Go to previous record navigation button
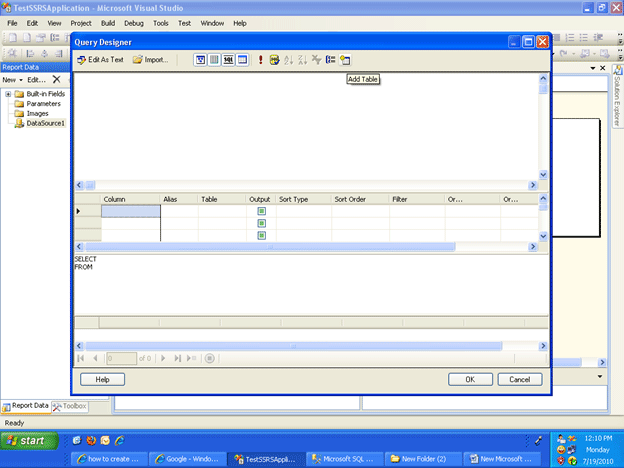 [96, 358]
